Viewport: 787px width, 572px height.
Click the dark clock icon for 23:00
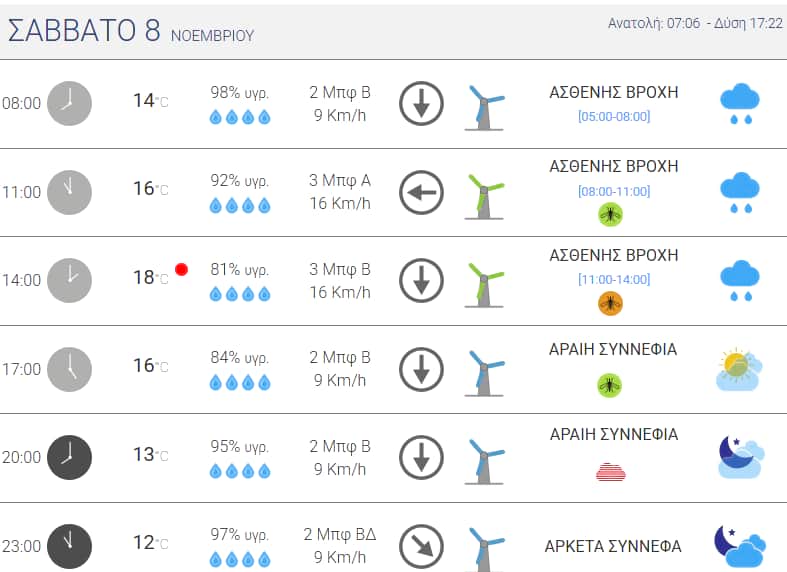(69, 546)
